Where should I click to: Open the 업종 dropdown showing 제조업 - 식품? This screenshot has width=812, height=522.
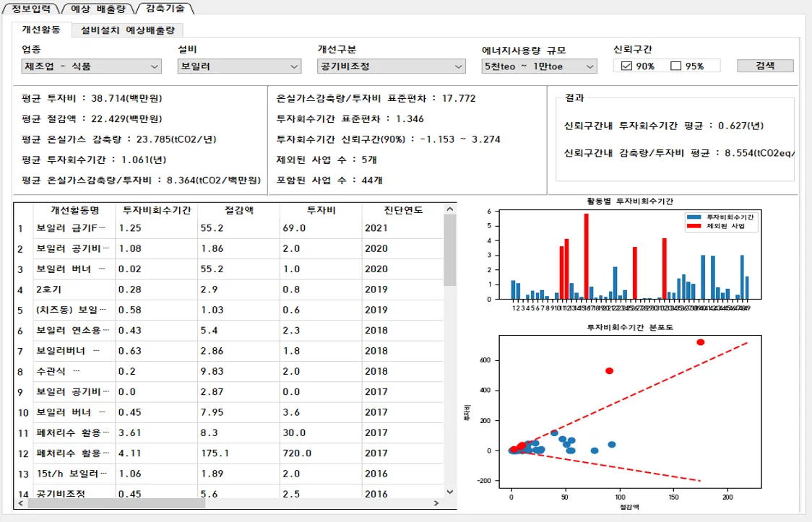[92, 66]
